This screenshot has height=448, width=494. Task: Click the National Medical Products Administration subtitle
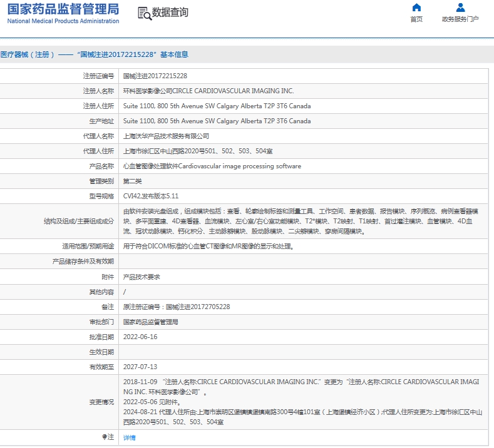click(63, 21)
